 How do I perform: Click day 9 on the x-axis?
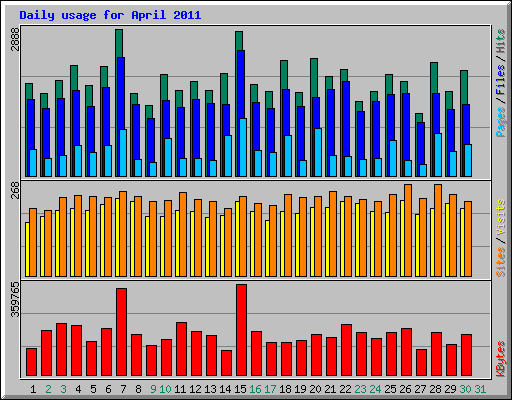coord(153,389)
